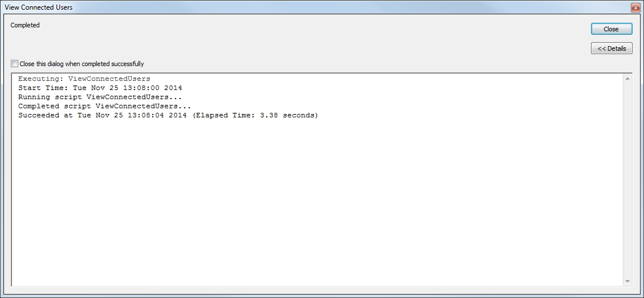The height and width of the screenshot is (298, 644).
Task: Select the 'Executing: ViewConnectedUsers' log line
Action: pyautogui.click(x=84, y=79)
